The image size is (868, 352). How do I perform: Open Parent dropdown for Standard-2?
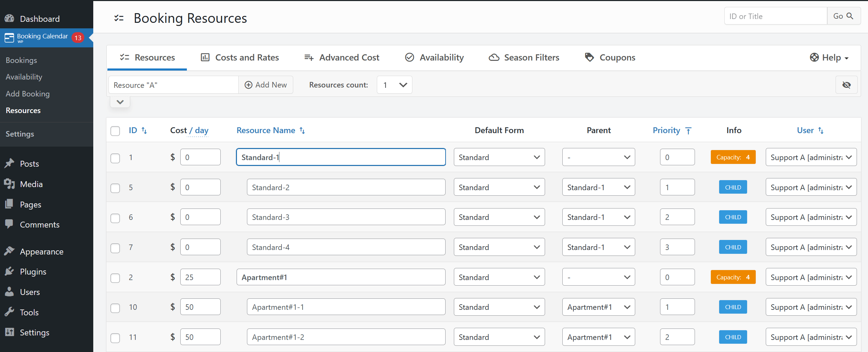pyautogui.click(x=599, y=187)
